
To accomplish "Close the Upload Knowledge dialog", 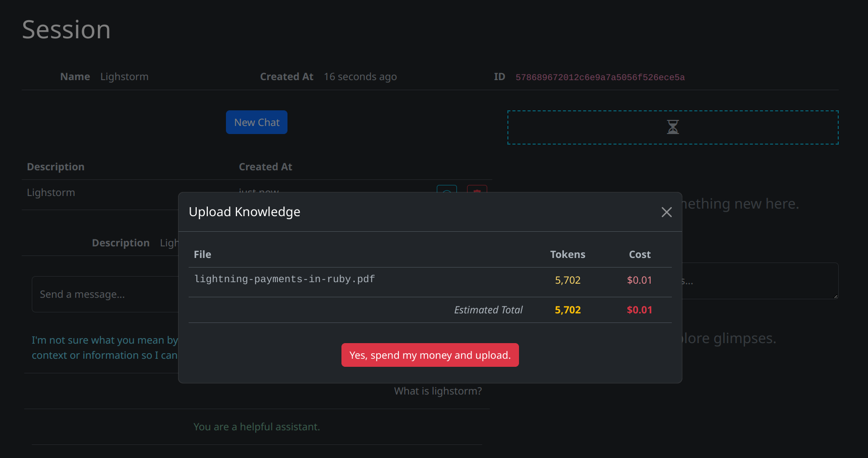I will 666,212.
